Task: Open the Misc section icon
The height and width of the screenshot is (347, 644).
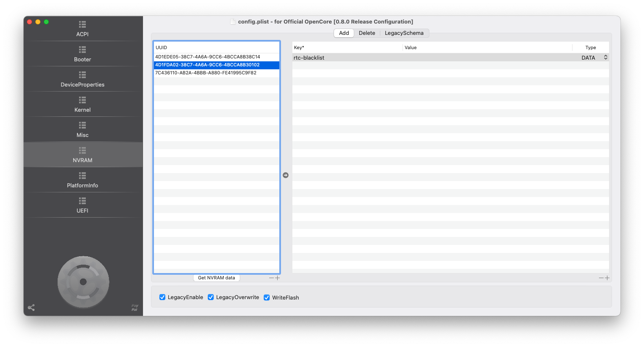Action: tap(82, 125)
